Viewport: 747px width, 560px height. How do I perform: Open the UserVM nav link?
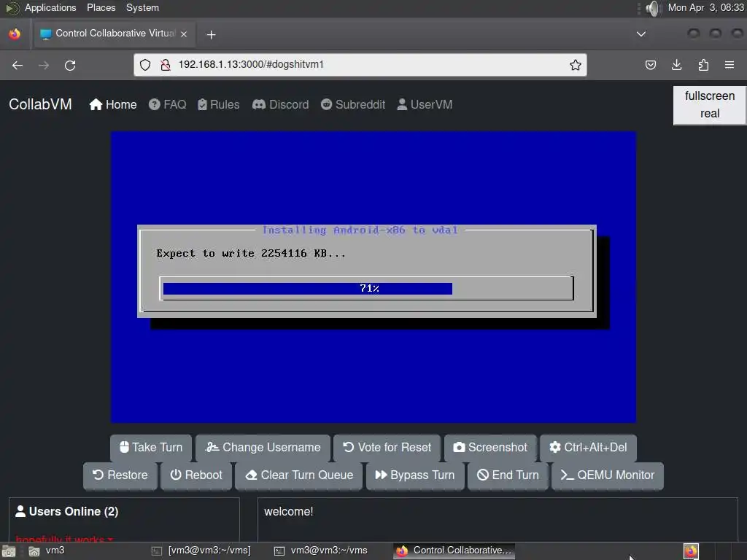tap(425, 104)
